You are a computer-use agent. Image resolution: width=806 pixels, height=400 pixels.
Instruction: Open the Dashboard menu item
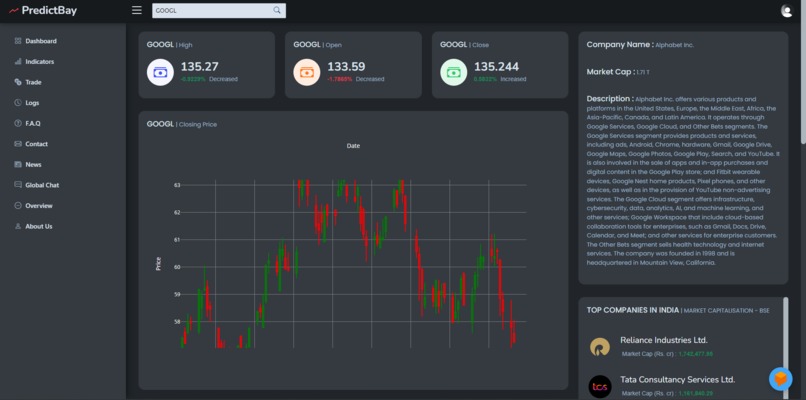tap(41, 41)
